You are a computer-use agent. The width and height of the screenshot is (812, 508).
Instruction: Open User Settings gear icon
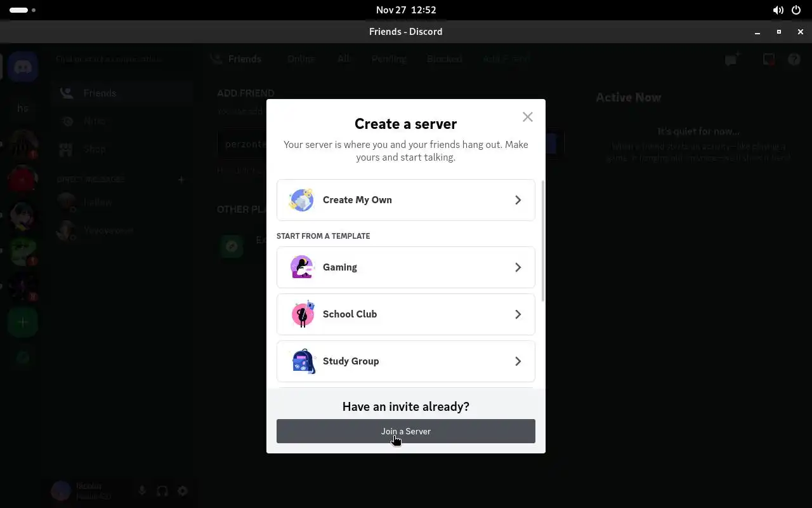(183, 491)
